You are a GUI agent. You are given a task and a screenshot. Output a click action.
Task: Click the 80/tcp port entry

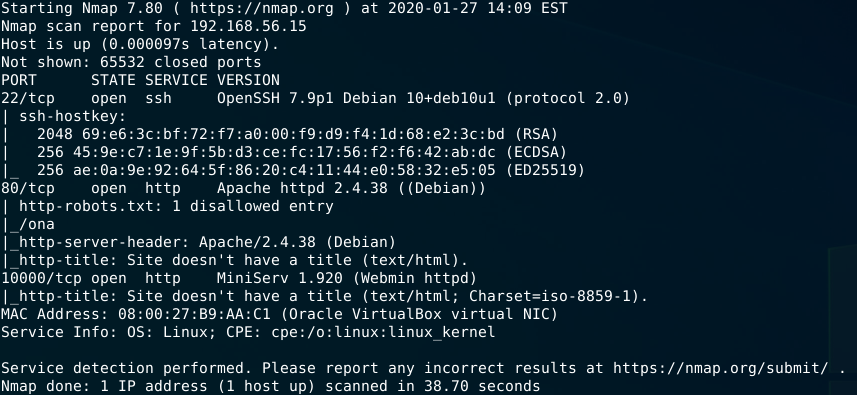(x=28, y=188)
